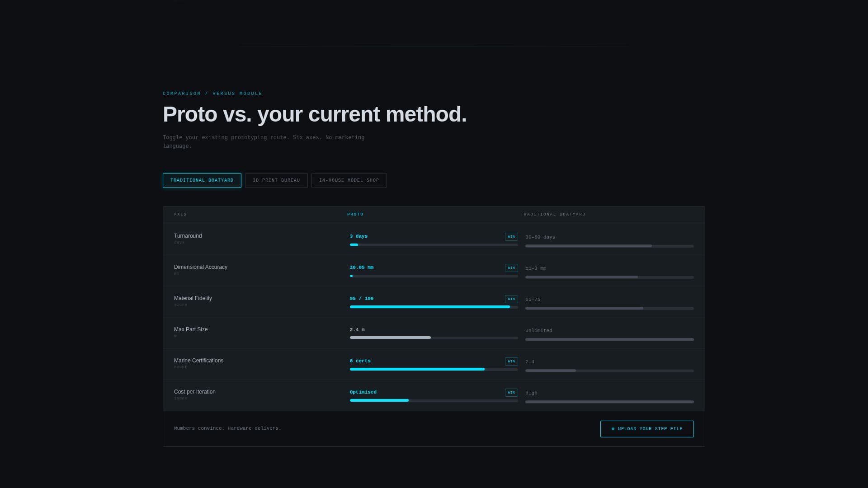Screen dimensions: 868x488
Task: Click the WIN badge beside ±0.05 mm
Action: click(511, 267)
